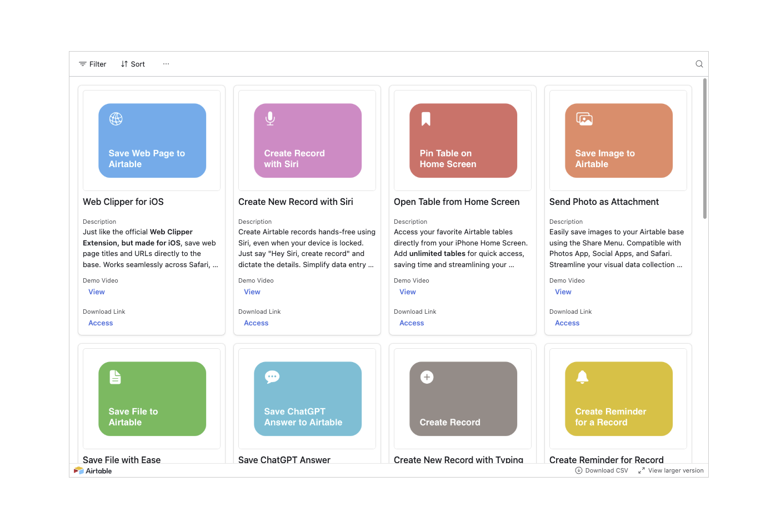Open the Create Reminder for a Record thumbnail
Viewport: 776px width, 532px height.
pos(619,399)
